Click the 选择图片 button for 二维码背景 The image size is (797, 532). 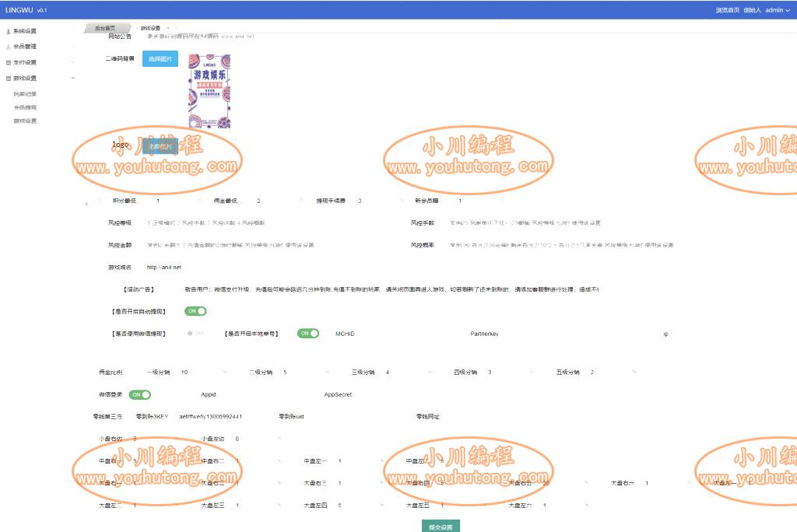(x=160, y=59)
